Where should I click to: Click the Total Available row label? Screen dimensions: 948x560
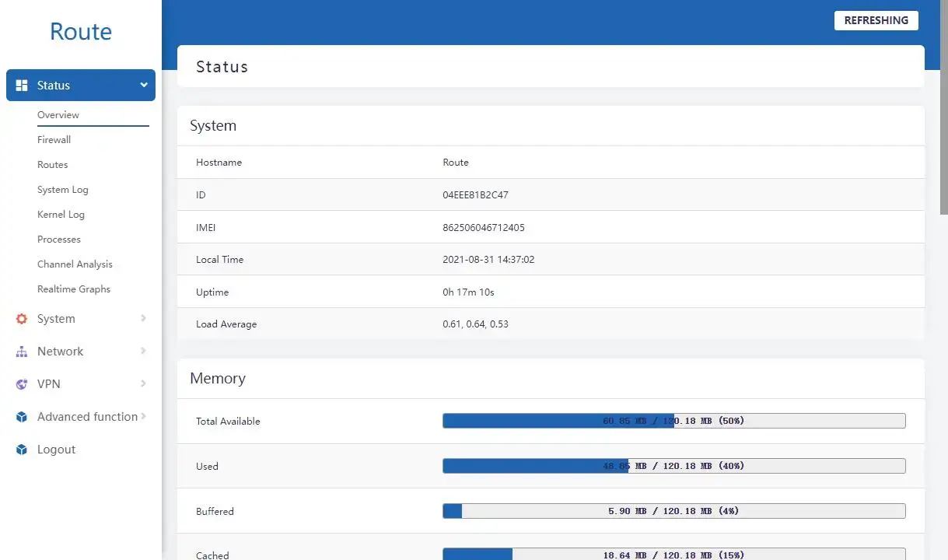click(228, 422)
